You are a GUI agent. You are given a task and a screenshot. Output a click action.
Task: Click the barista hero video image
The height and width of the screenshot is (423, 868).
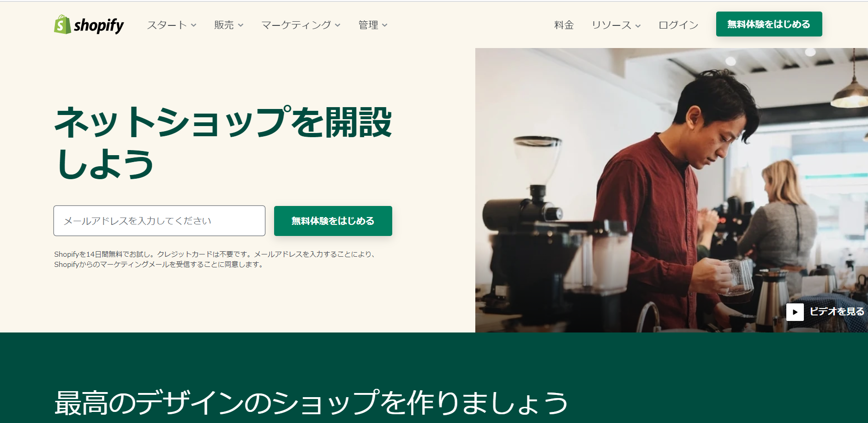click(x=671, y=190)
